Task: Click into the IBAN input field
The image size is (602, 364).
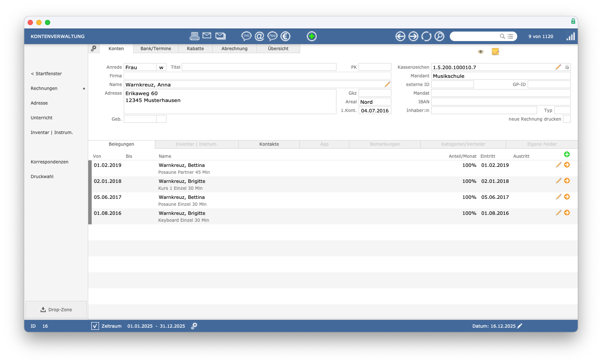Action: 500,102
